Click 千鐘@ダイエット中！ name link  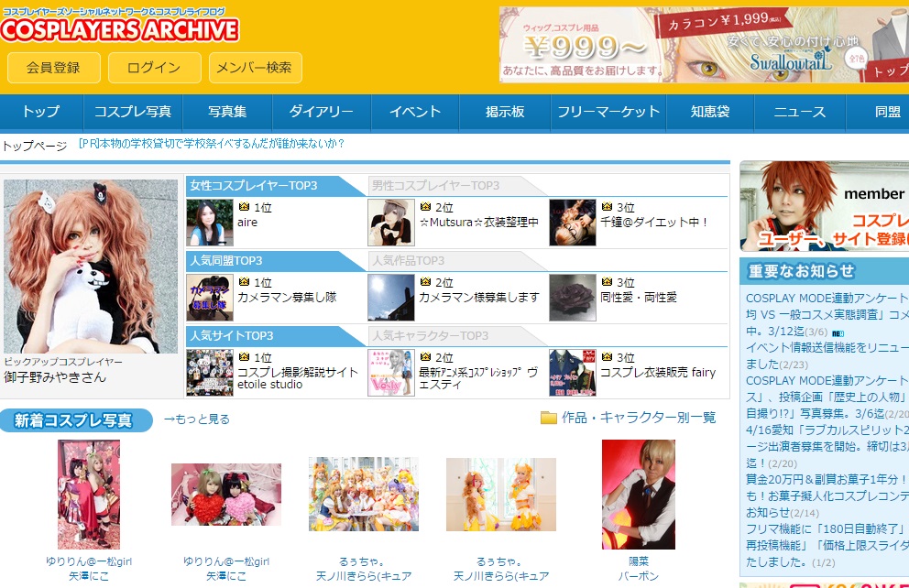(654, 223)
